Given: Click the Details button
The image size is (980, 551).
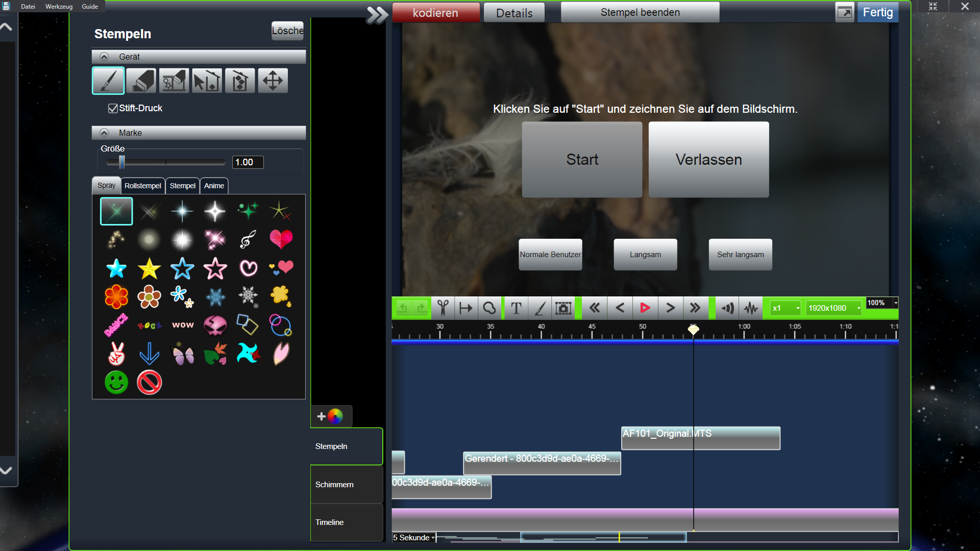Looking at the screenshot, I should (x=514, y=13).
